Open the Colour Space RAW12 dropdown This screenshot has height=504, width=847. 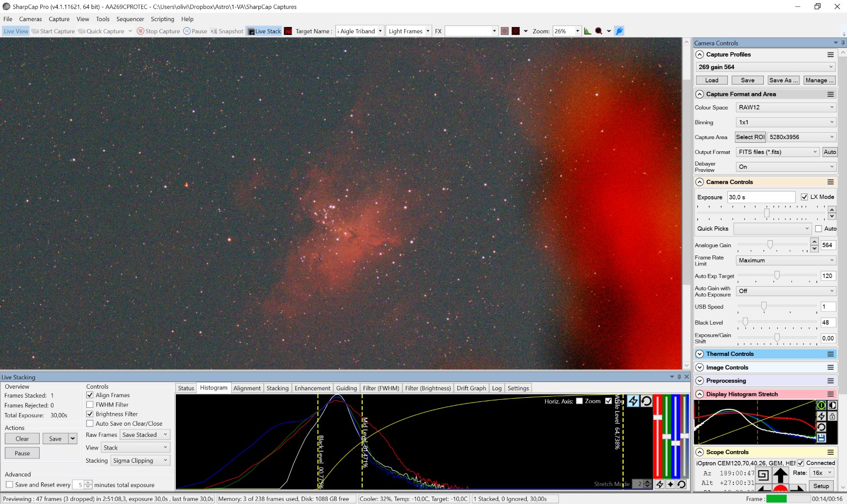click(786, 107)
